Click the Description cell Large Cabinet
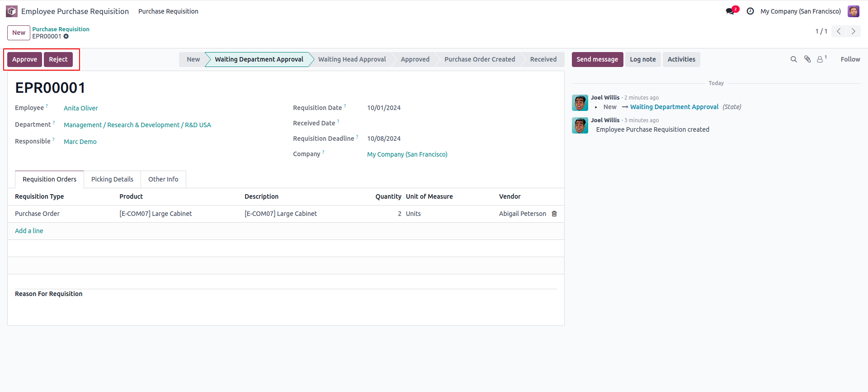Viewport: 868px width, 392px height. (x=303, y=214)
